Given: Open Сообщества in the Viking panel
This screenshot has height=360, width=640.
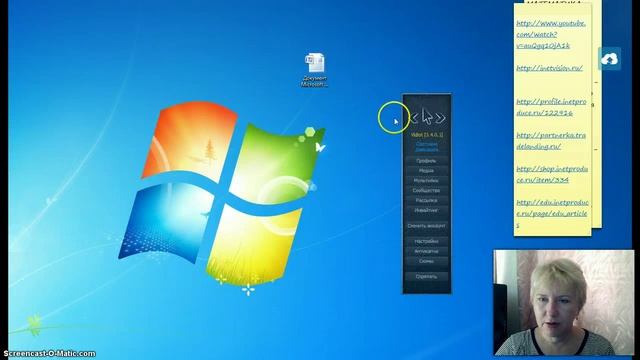Looking at the screenshot, I should (x=427, y=191).
